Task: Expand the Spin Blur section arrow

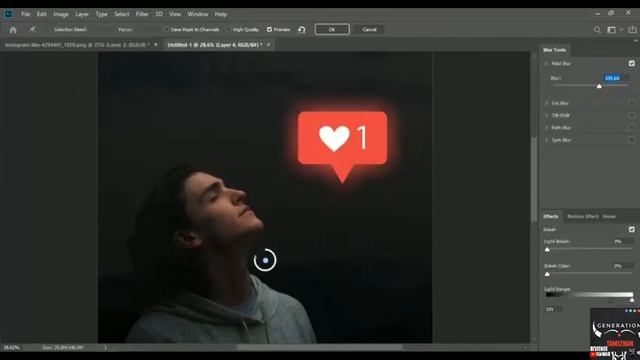Action: click(x=546, y=140)
